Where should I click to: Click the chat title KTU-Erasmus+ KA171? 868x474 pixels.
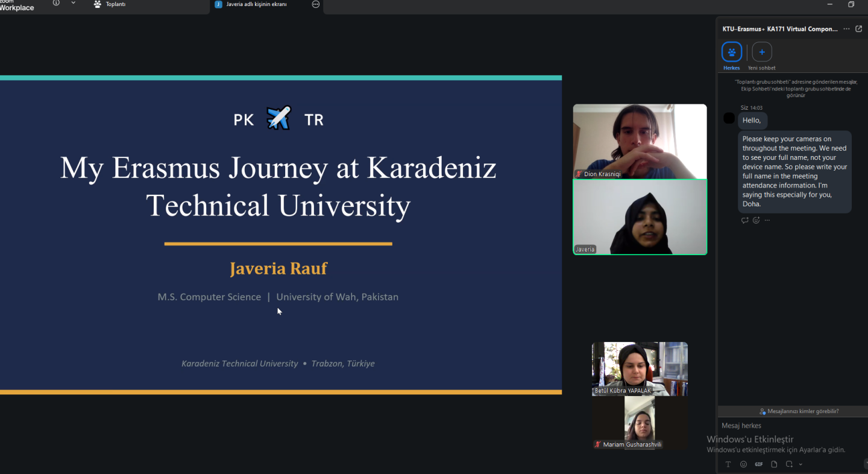pos(780,29)
